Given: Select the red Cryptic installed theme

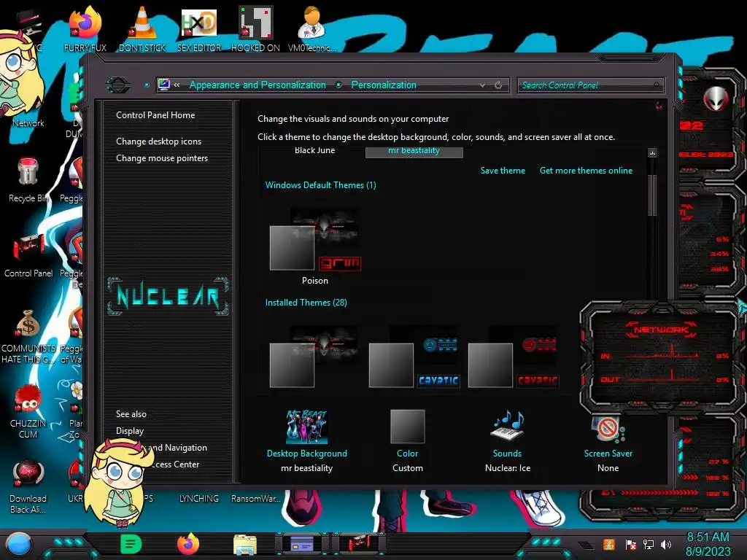Looking at the screenshot, I should point(513,356).
